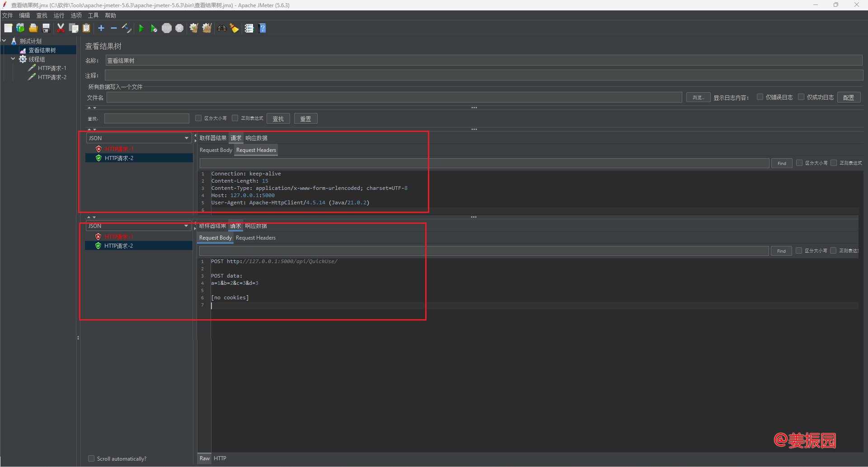Click the Cut scissors icon
The width and height of the screenshot is (868, 467).
(61, 28)
